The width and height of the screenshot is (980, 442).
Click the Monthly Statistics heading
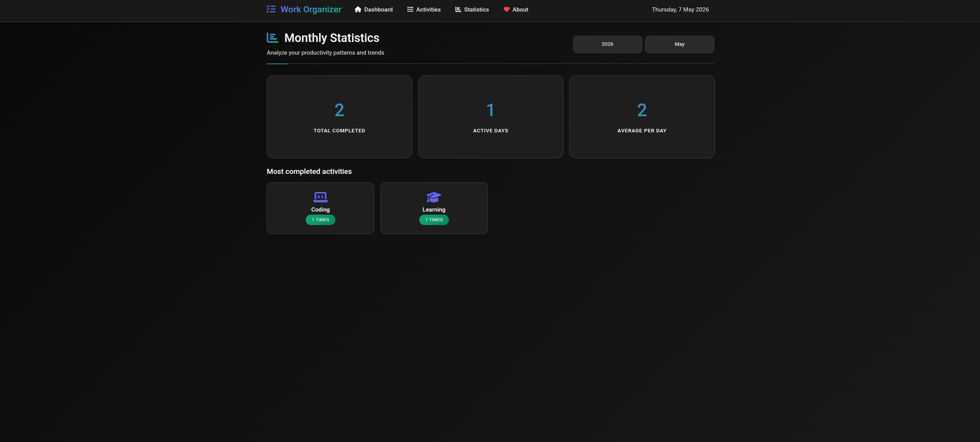point(332,38)
